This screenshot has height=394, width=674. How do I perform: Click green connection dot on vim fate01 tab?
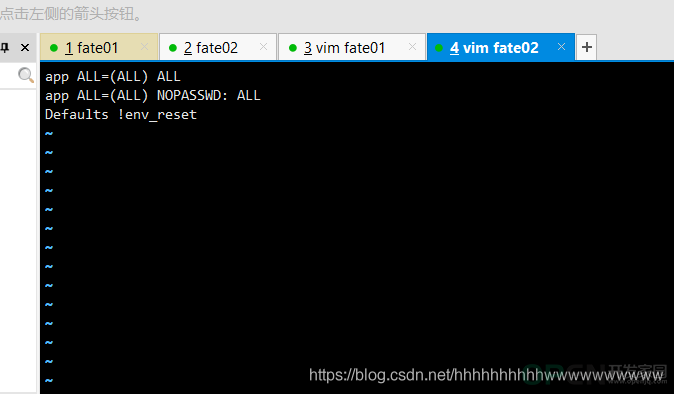click(x=293, y=48)
